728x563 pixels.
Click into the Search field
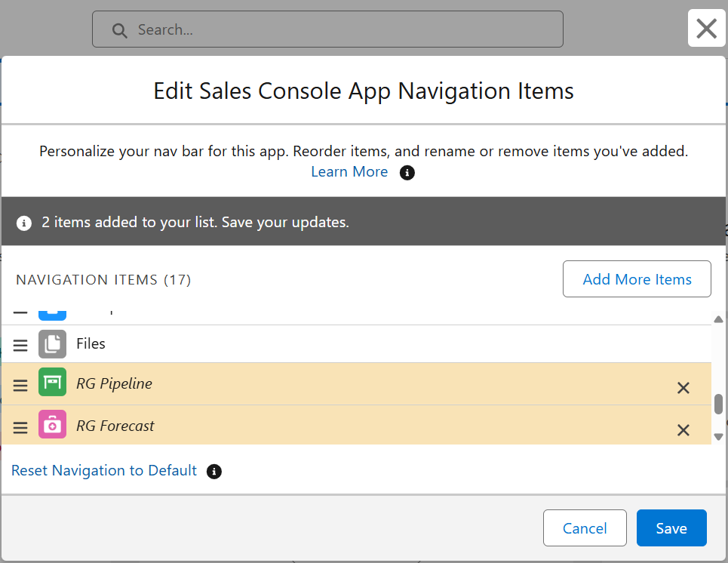pyautogui.click(x=327, y=29)
